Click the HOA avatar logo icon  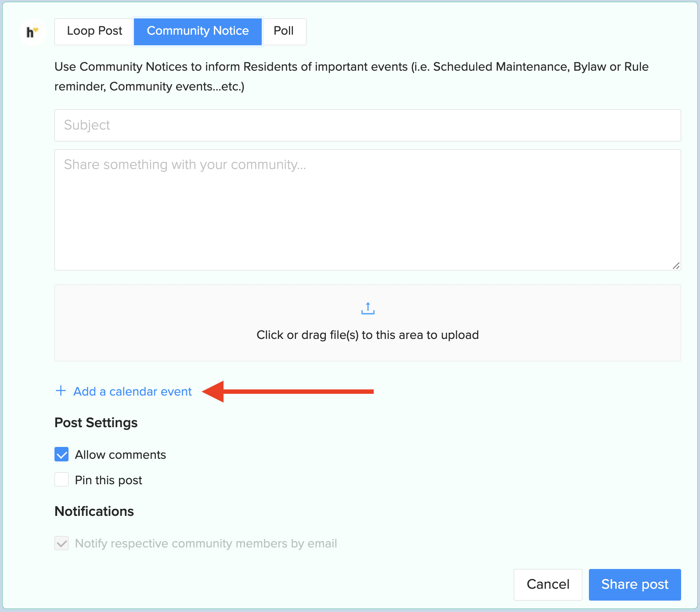32,32
